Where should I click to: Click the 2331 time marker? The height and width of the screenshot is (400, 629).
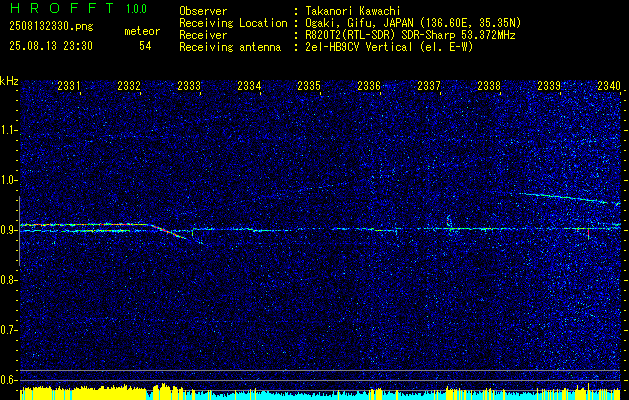coord(69,86)
